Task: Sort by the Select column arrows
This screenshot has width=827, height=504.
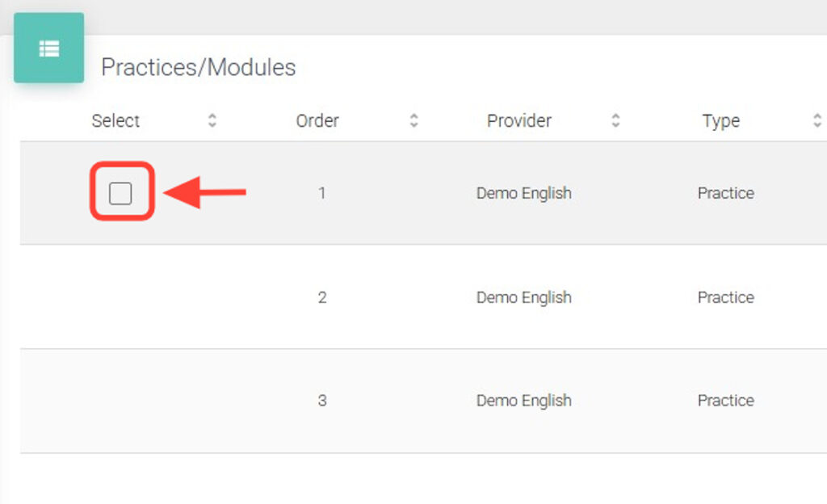Action: [x=212, y=121]
